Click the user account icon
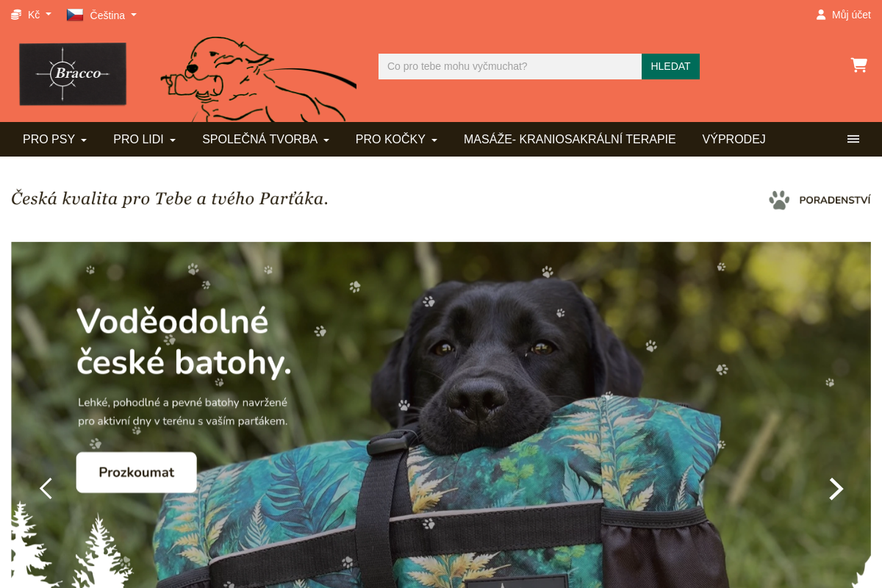Screen dimensions: 882x588 [821, 15]
